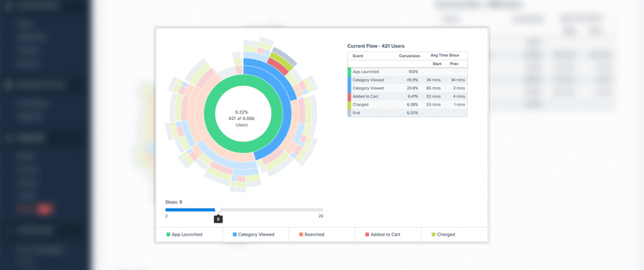The height and width of the screenshot is (270, 644).
Task: Toggle the Searched legend item
Action: (x=312, y=235)
